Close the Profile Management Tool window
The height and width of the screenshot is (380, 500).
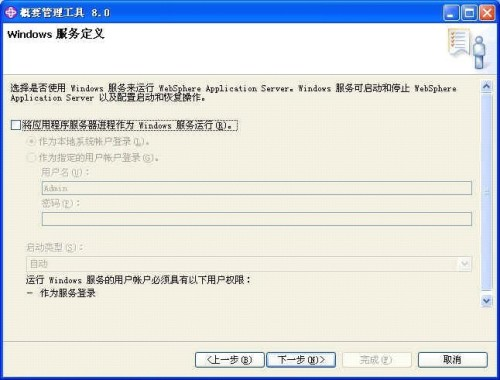(487, 13)
